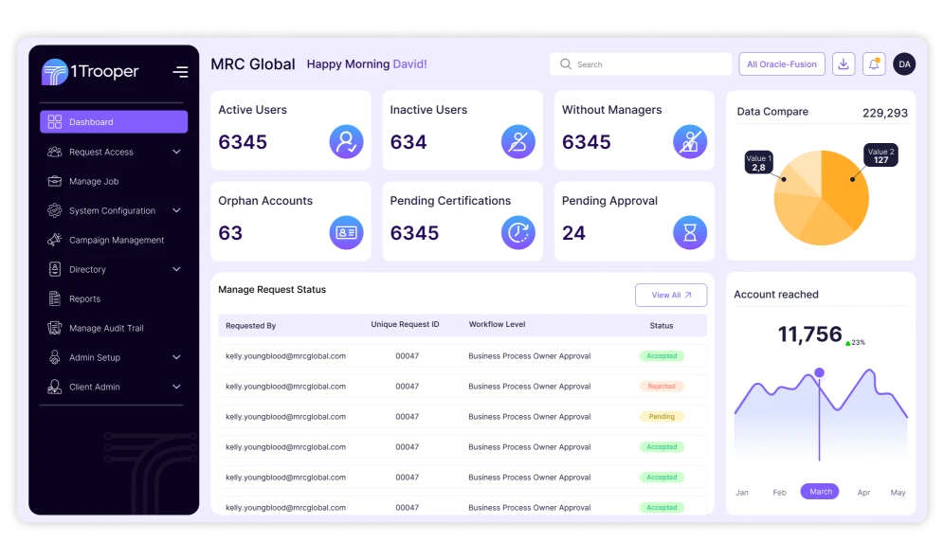The image size is (944, 560).
Task: Select March on the chart timeline
Action: click(x=820, y=492)
